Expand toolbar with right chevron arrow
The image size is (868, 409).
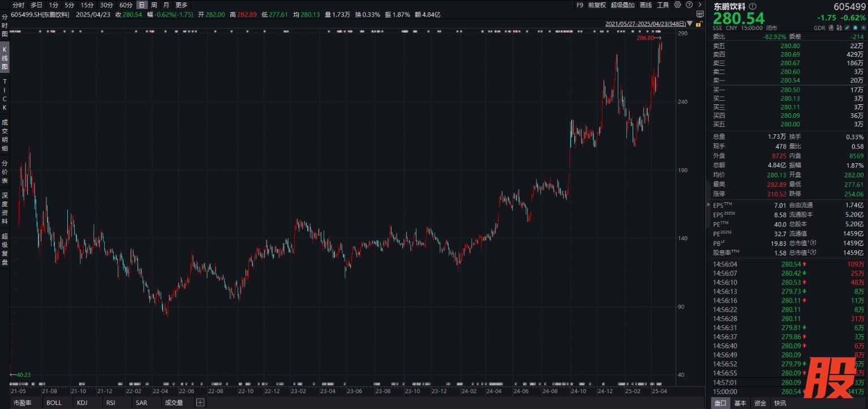click(699, 5)
